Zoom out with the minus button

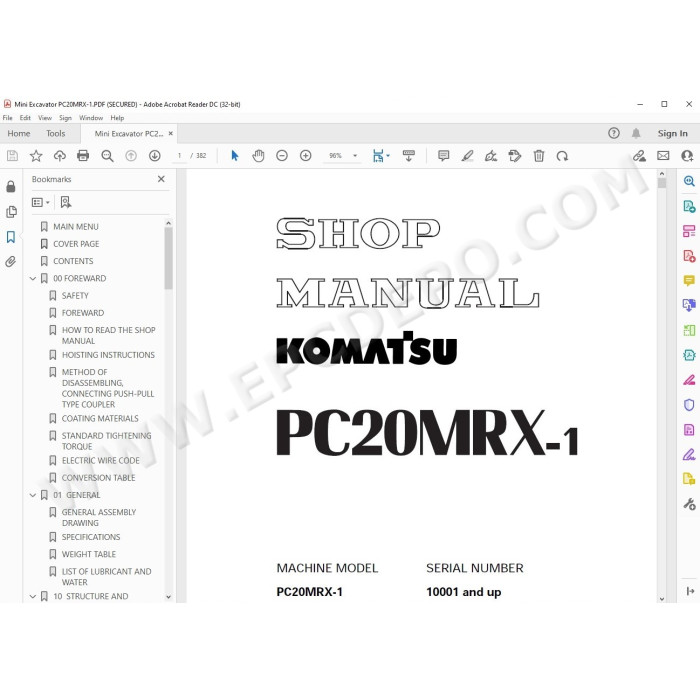click(282, 156)
